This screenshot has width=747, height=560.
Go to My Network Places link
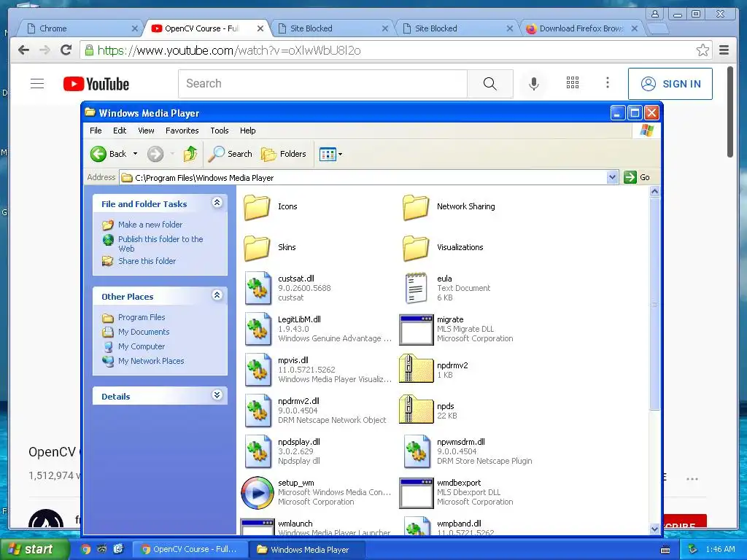(151, 361)
